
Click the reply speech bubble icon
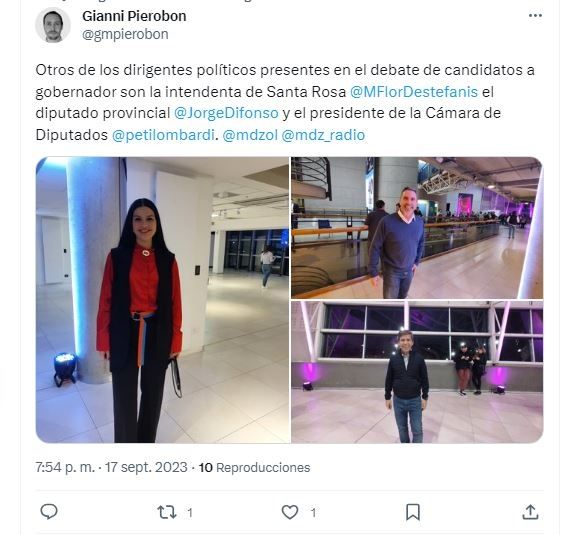tap(49, 512)
